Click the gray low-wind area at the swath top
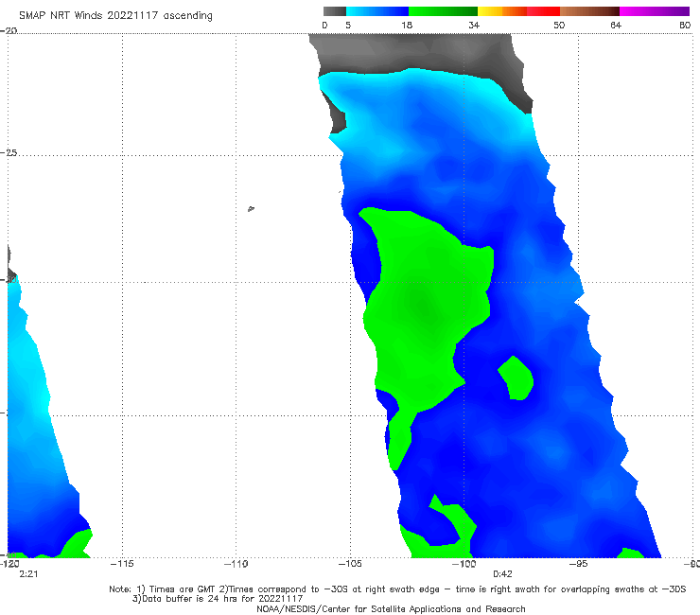700x615 pixels. [415, 51]
